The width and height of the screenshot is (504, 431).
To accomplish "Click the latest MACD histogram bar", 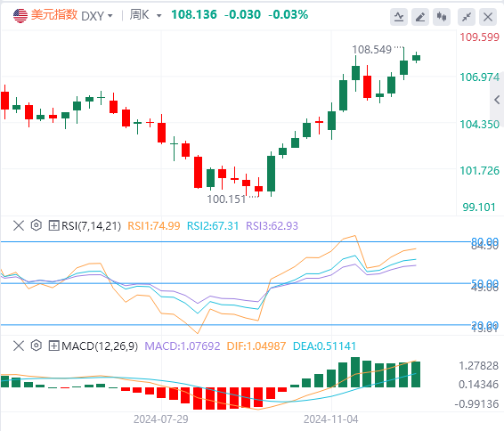I will point(416,374).
